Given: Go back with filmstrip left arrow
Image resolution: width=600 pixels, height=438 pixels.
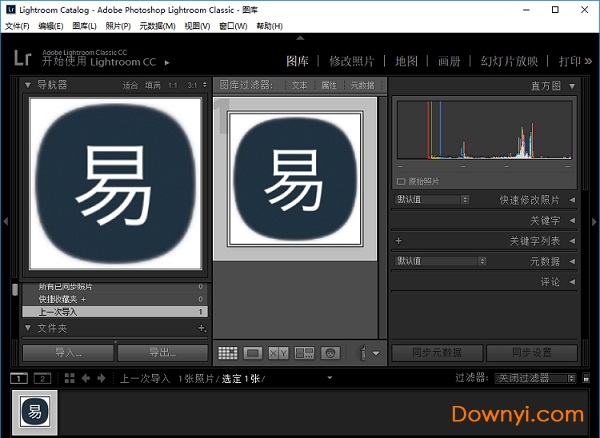Looking at the screenshot, I should 86,378.
